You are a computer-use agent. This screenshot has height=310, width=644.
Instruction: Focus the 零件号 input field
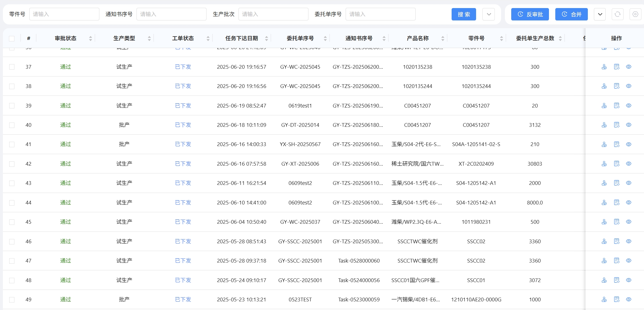64,14
